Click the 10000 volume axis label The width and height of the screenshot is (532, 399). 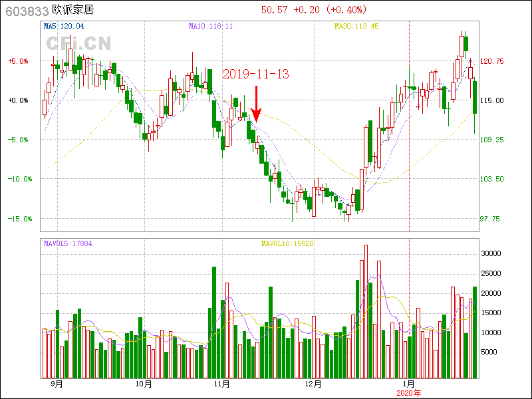click(x=491, y=332)
